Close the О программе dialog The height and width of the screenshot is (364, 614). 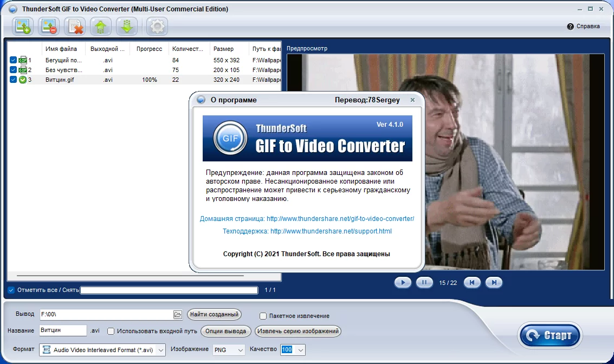point(412,100)
